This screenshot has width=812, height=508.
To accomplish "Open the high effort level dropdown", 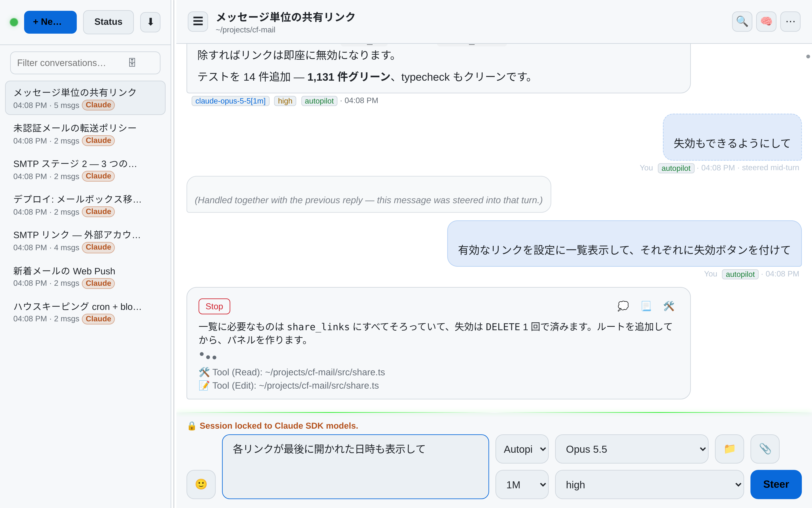I will [x=650, y=485].
